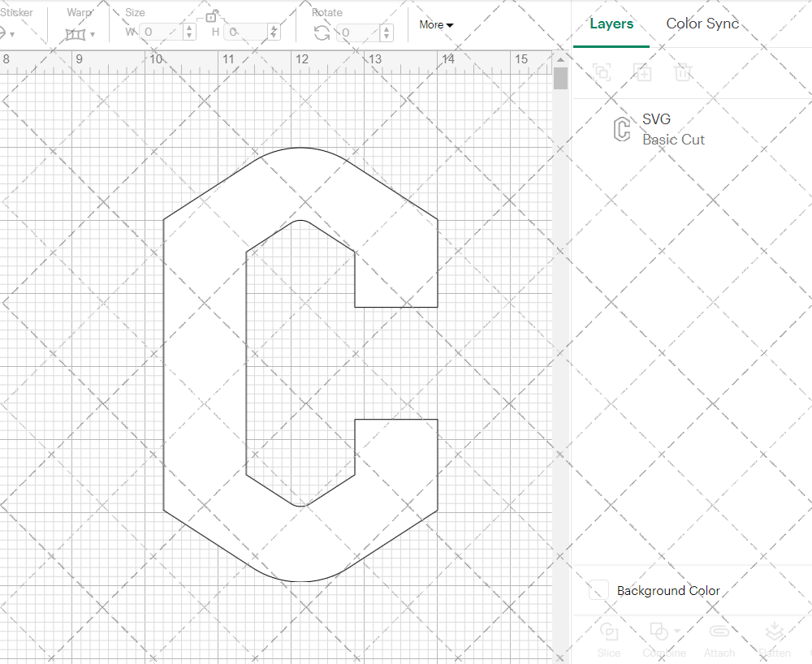Click the Background Color swatch

[x=598, y=590]
